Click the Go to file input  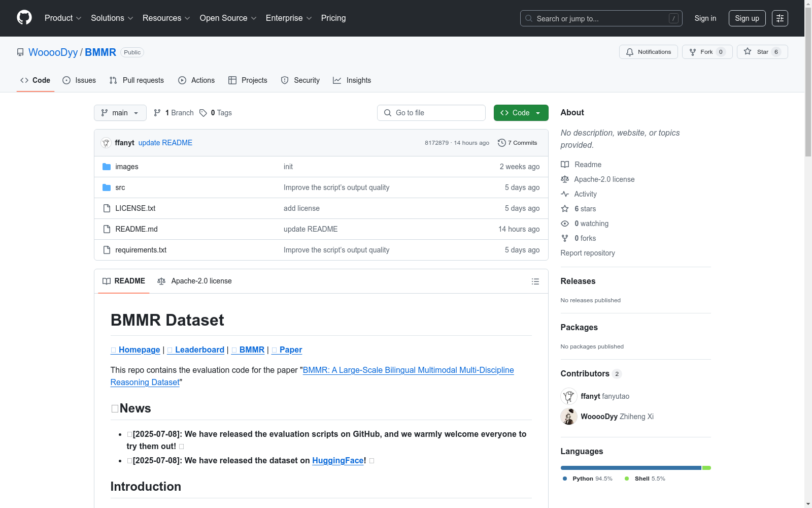coord(431,113)
